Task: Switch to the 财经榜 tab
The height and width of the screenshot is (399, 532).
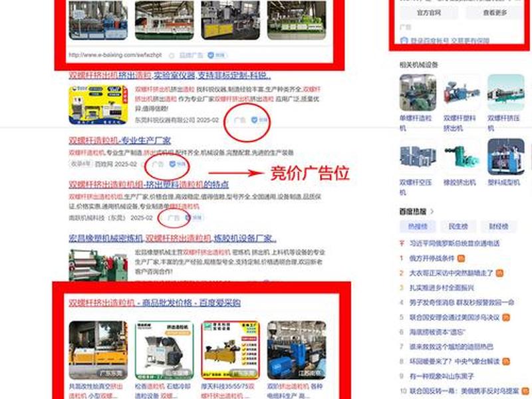Action: coord(498,226)
